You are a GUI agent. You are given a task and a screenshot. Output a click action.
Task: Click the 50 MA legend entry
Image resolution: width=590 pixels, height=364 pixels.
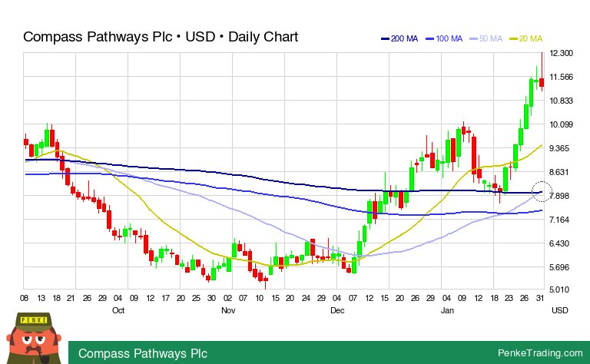[486, 38]
